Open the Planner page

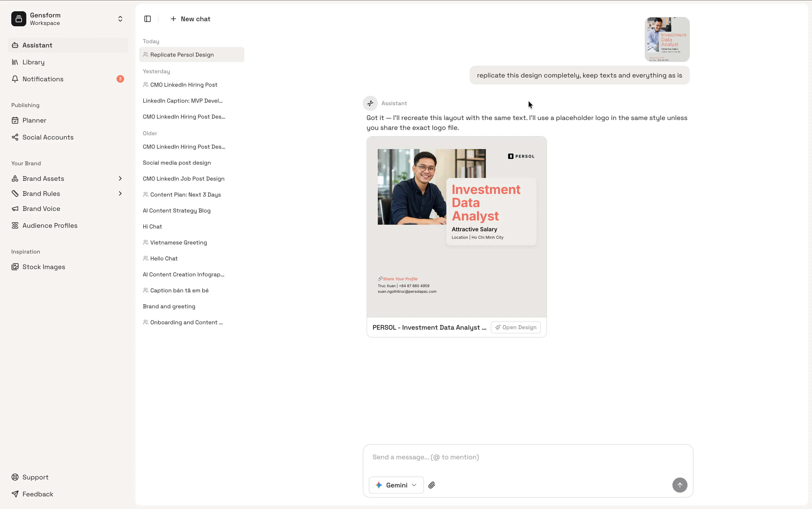(67, 120)
